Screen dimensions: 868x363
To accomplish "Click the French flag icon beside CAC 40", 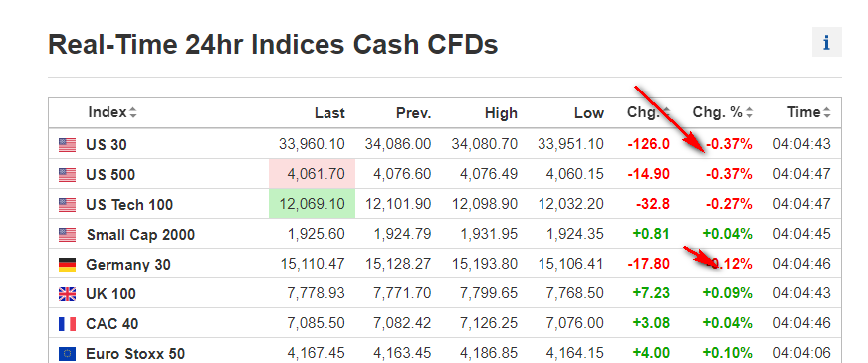I will pos(67,324).
